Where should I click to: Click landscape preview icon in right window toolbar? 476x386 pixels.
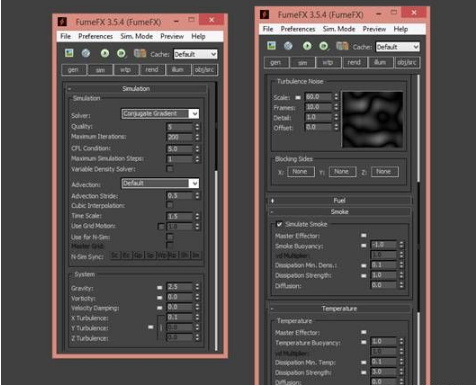point(272,46)
